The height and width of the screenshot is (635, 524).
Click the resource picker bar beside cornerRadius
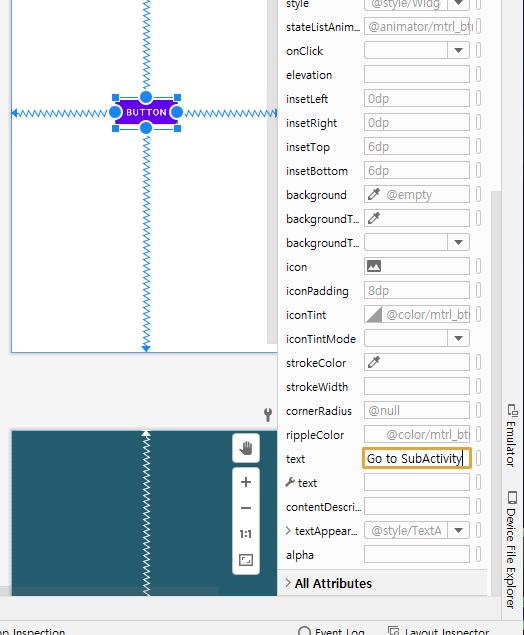pyautogui.click(x=478, y=411)
